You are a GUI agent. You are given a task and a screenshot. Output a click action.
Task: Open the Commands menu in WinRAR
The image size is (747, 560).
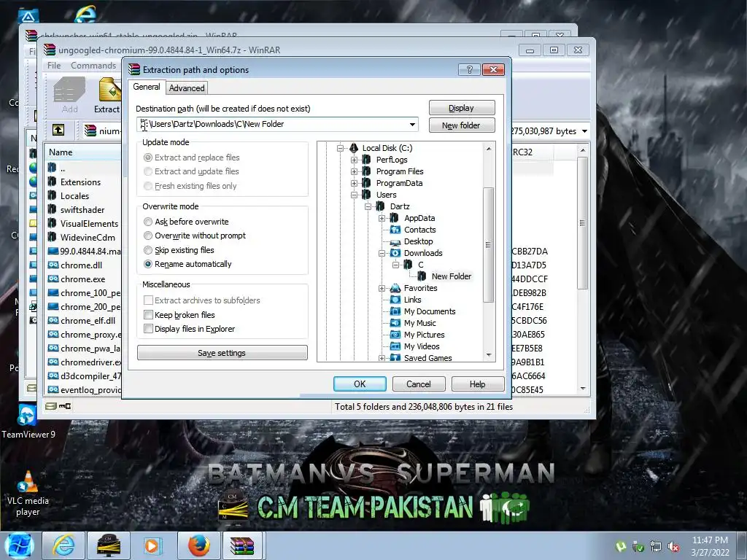click(x=93, y=65)
